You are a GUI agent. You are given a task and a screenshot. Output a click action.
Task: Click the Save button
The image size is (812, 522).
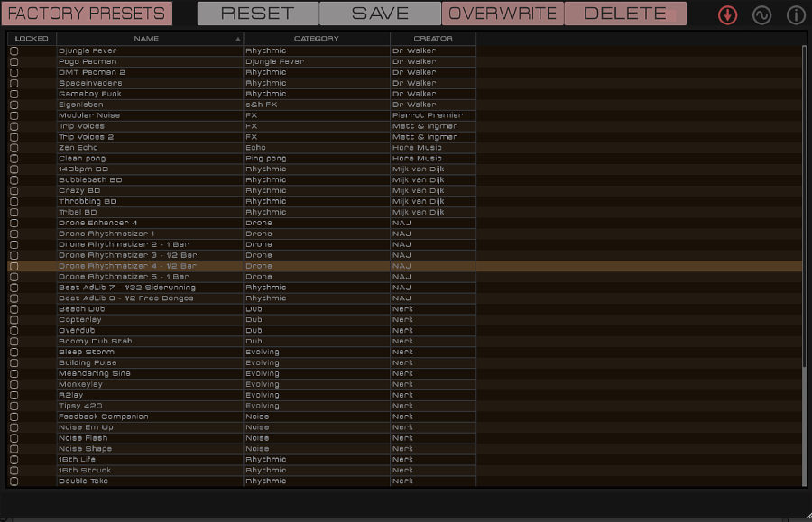click(380, 14)
